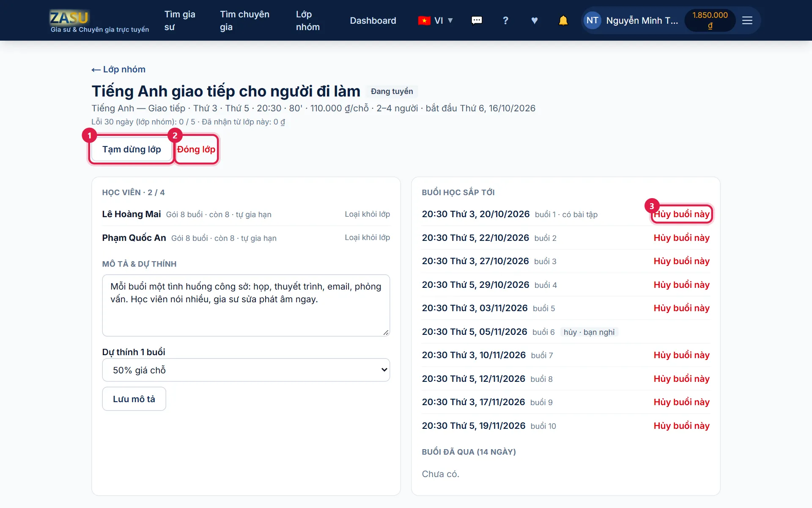
Task: Go back via ← Lớp nhóm link
Action: coord(118,69)
